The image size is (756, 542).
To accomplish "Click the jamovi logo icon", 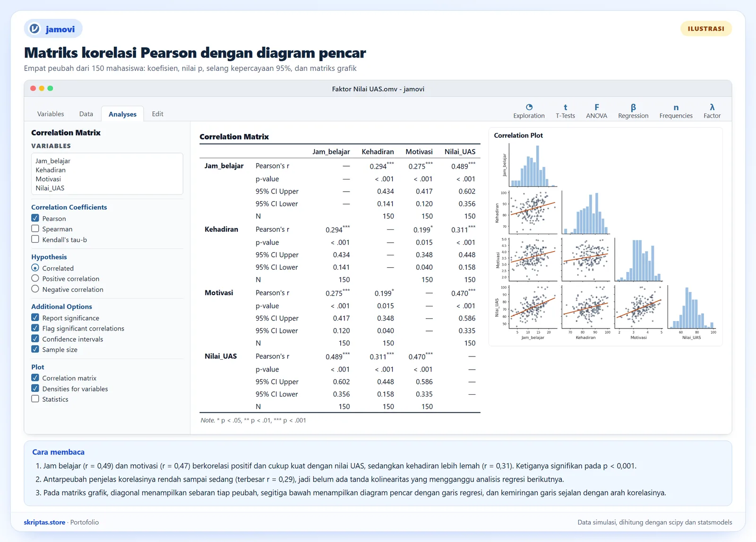I will [34, 29].
